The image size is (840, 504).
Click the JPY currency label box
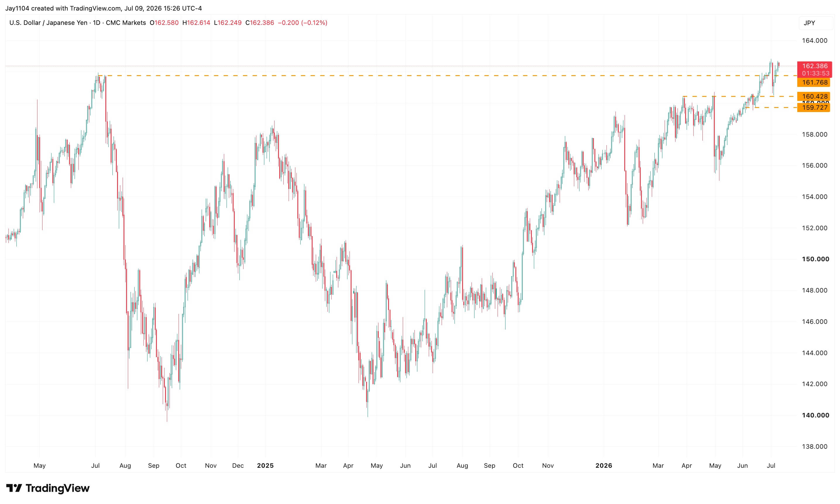point(815,23)
